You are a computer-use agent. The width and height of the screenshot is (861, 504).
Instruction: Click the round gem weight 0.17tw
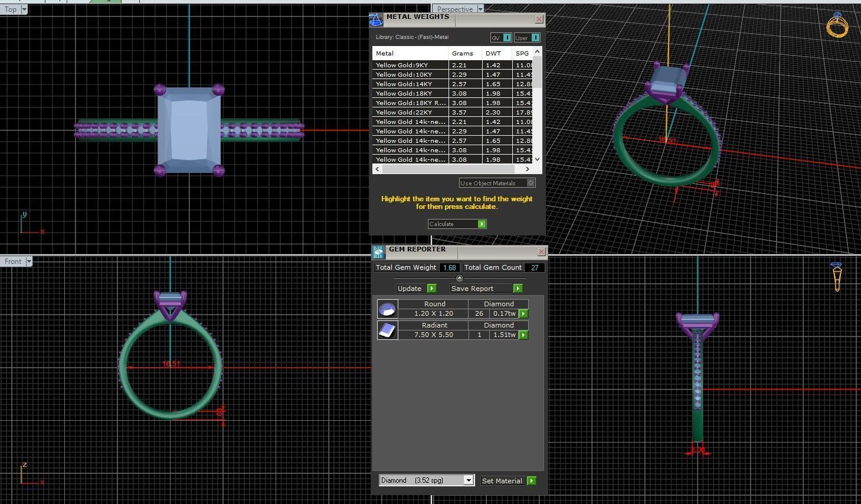tap(505, 313)
